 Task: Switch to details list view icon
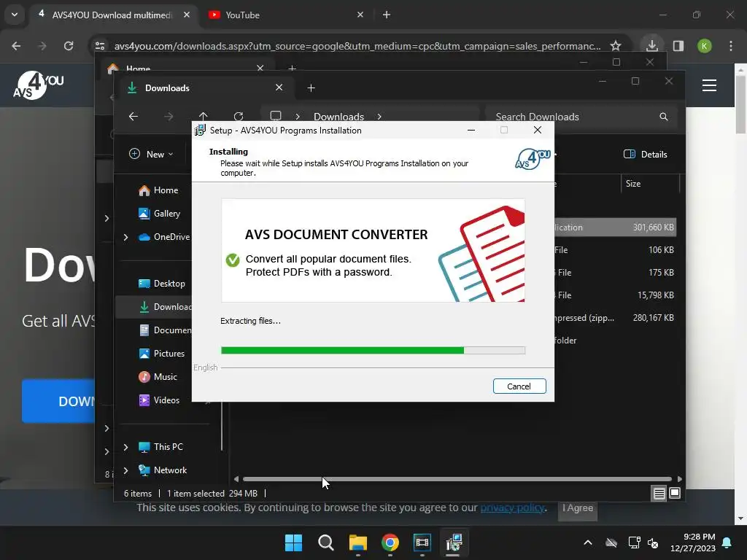coord(659,494)
